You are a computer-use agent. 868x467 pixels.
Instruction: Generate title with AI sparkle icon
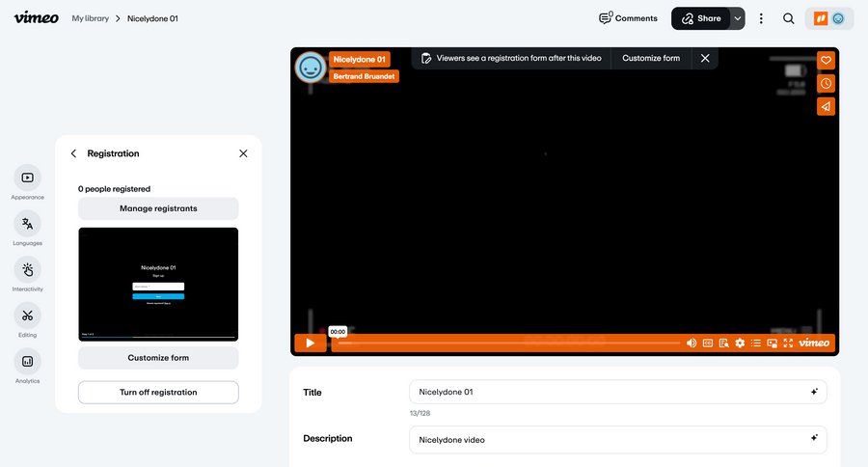click(814, 392)
